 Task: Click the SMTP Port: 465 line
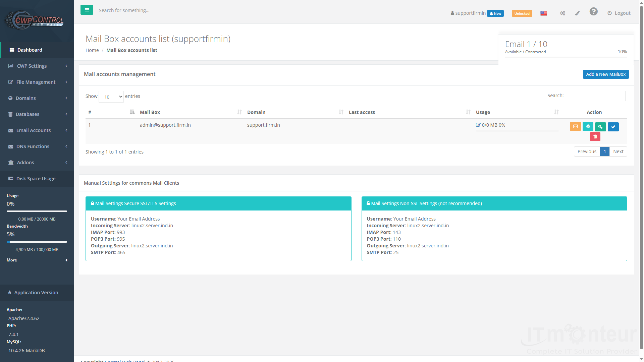[x=108, y=252]
